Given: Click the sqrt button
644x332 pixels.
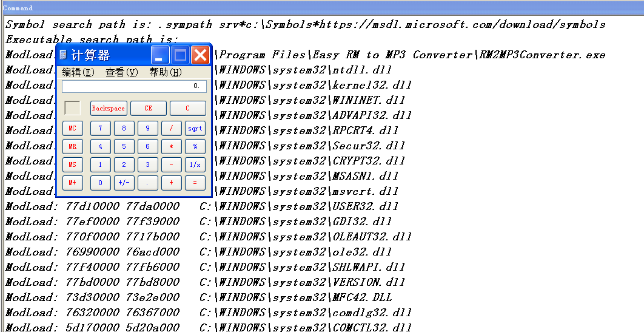Looking at the screenshot, I should [195, 128].
